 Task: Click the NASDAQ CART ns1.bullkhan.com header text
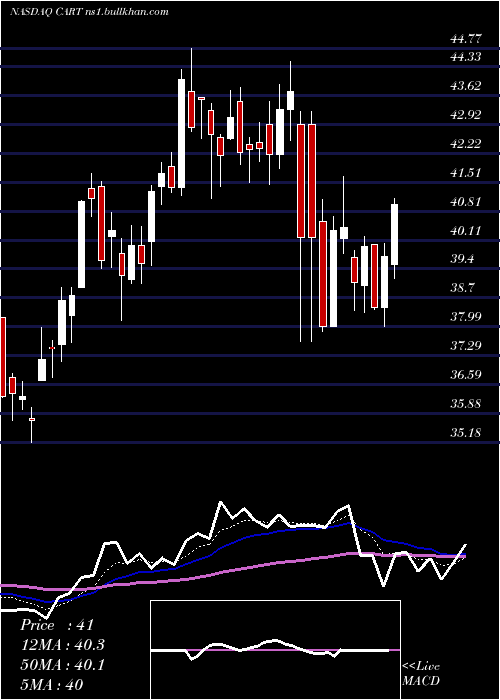click(x=89, y=12)
